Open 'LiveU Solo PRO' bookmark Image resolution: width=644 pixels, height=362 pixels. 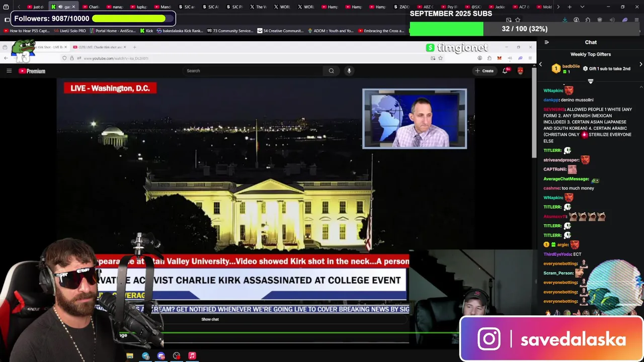tap(70, 31)
